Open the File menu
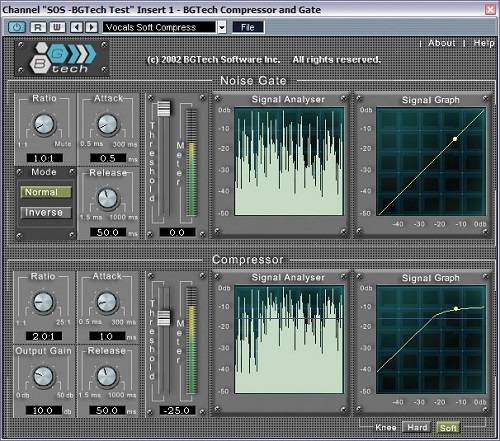 click(x=248, y=27)
